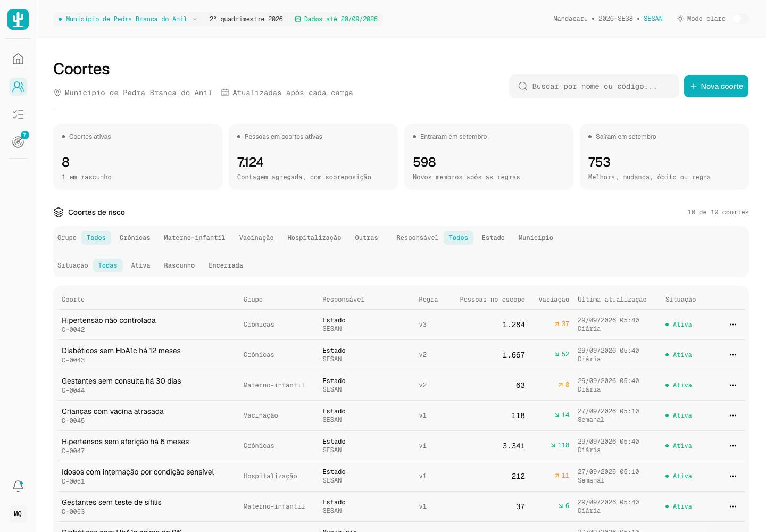Filter group by Outras

pyautogui.click(x=367, y=238)
